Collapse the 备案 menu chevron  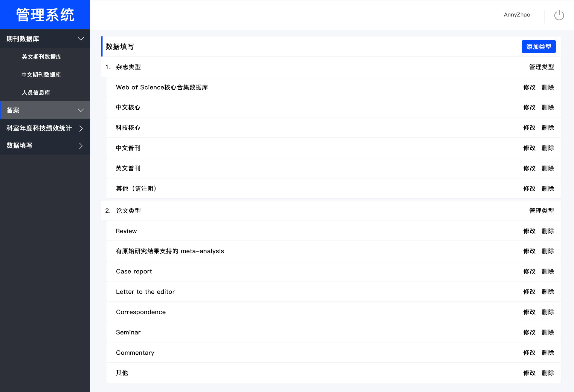(x=81, y=110)
